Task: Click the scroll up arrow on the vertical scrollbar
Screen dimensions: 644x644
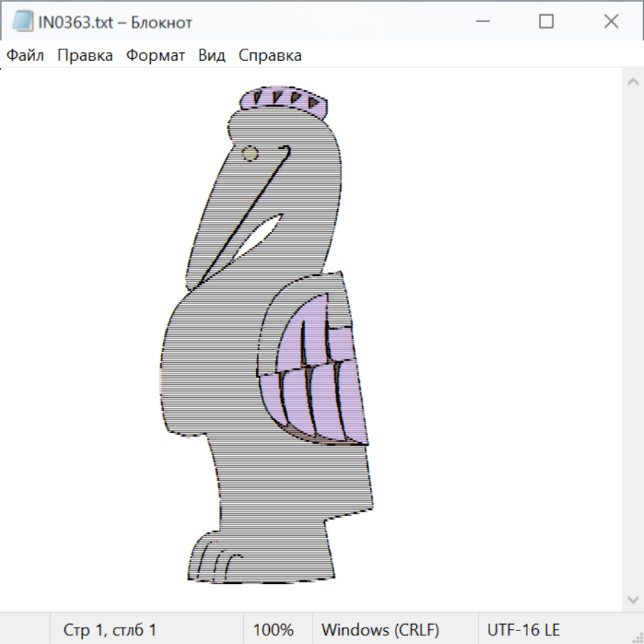Action: pos(633,82)
